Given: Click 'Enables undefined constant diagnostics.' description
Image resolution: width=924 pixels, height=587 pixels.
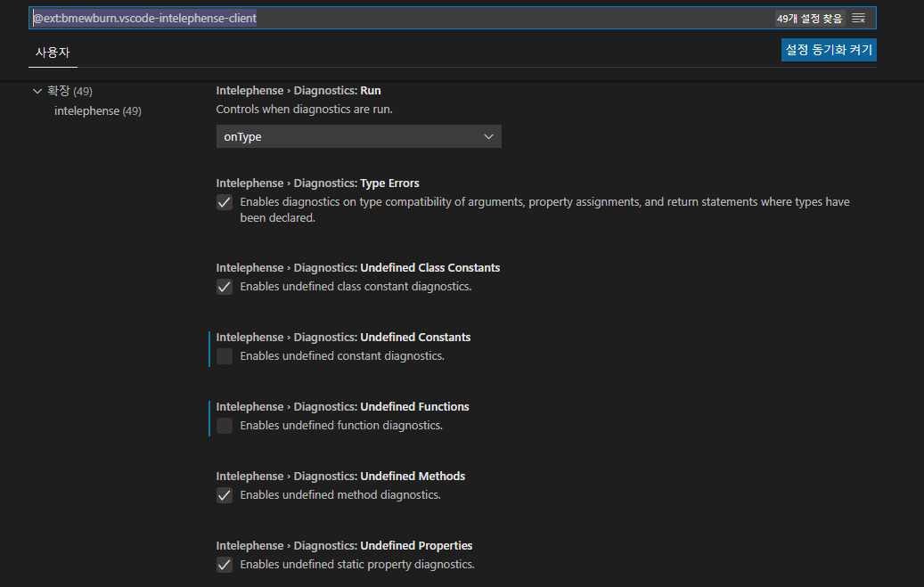Looking at the screenshot, I should [342, 356].
